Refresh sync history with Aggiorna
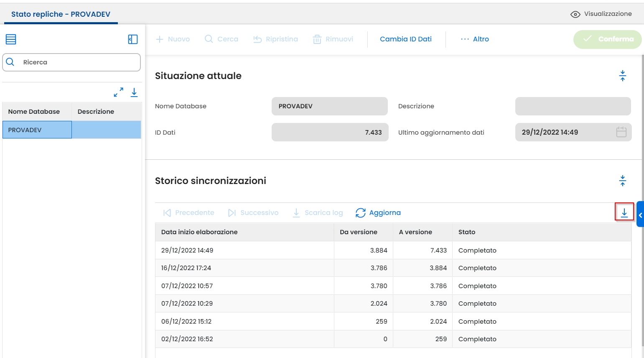644x358 pixels. tap(378, 212)
